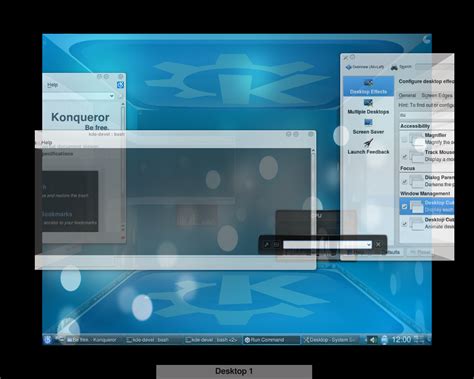
Task: Click the Defaults button in System Settings
Action: (x=391, y=252)
